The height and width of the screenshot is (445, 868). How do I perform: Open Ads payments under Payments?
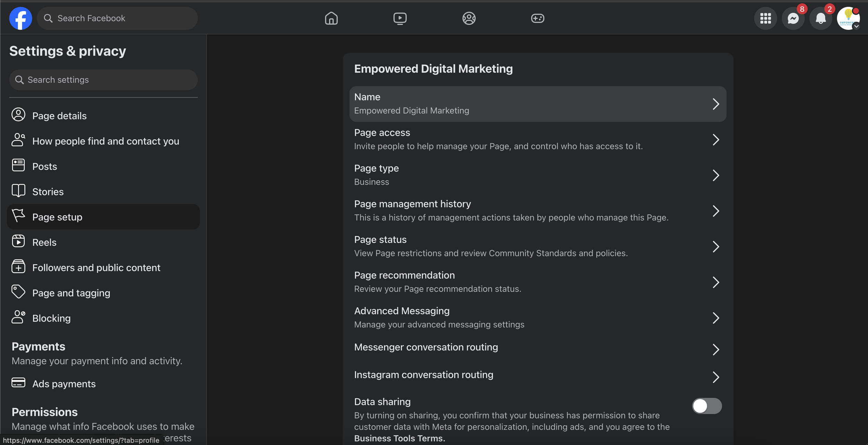[64, 384]
